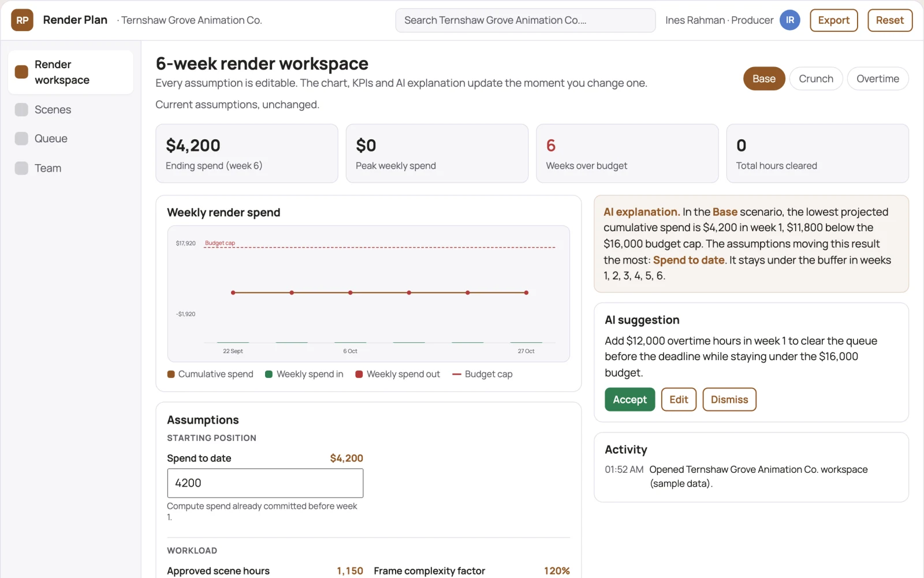924x578 pixels.
Task: Open Team from the sidebar
Action: (x=70, y=168)
